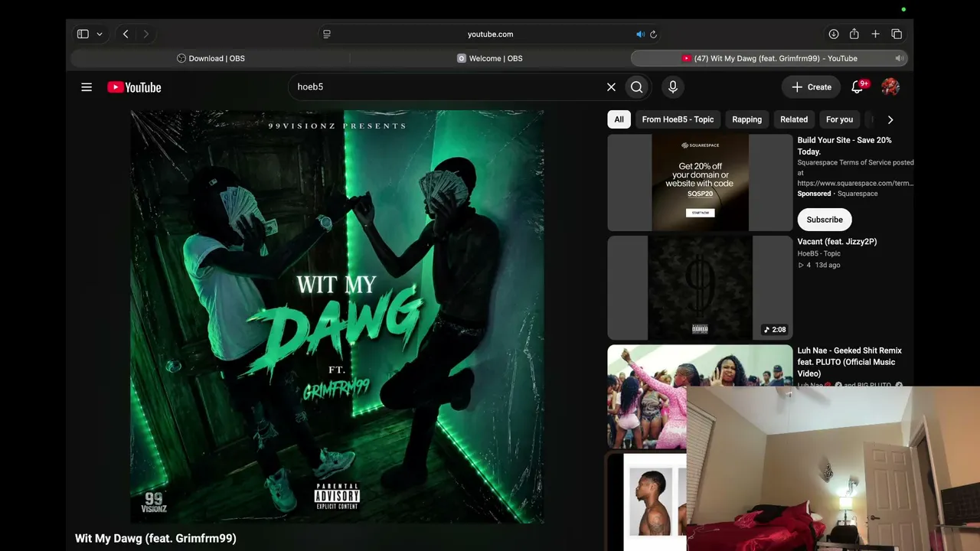
Task: Open the tab group dropdown arrow next to sidebar icon
Action: (99, 34)
